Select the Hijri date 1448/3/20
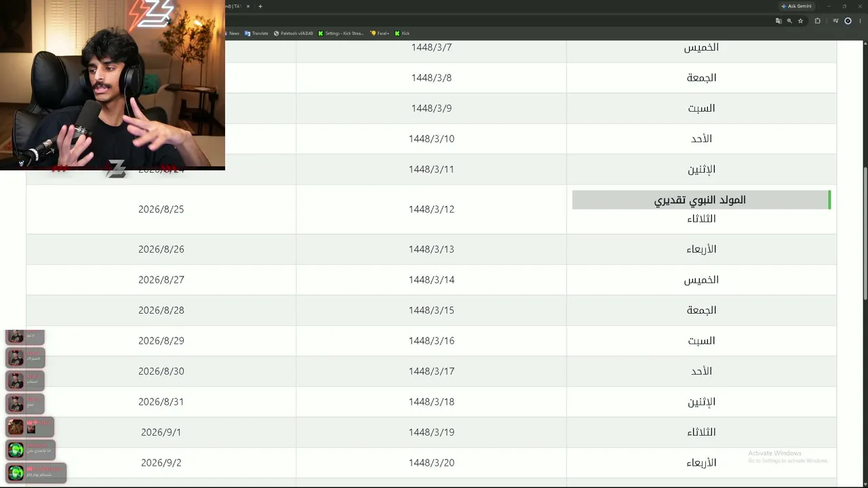 pyautogui.click(x=431, y=463)
